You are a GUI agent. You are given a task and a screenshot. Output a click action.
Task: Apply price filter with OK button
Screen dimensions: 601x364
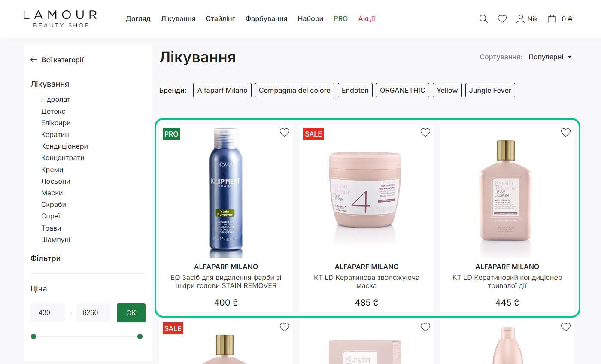click(131, 313)
